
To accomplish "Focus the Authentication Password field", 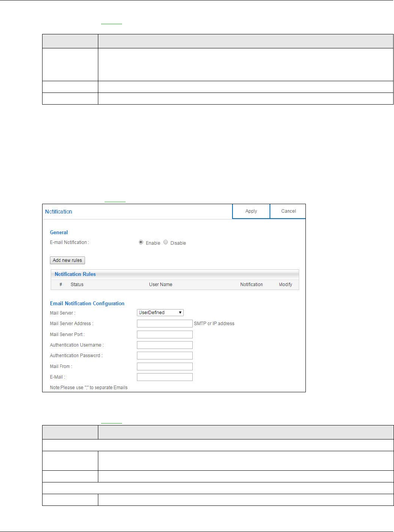I will tap(165, 356).
